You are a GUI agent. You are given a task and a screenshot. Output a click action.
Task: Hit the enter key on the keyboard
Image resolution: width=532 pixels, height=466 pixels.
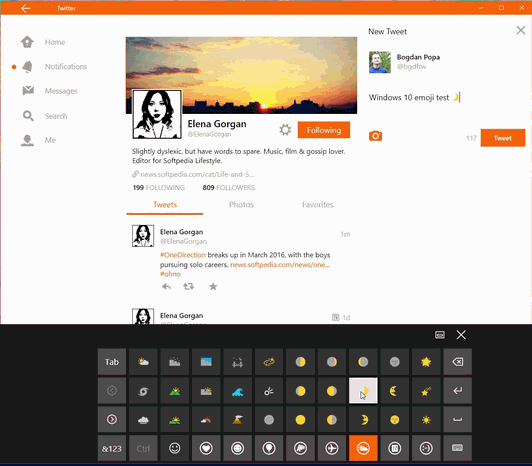coord(457,391)
